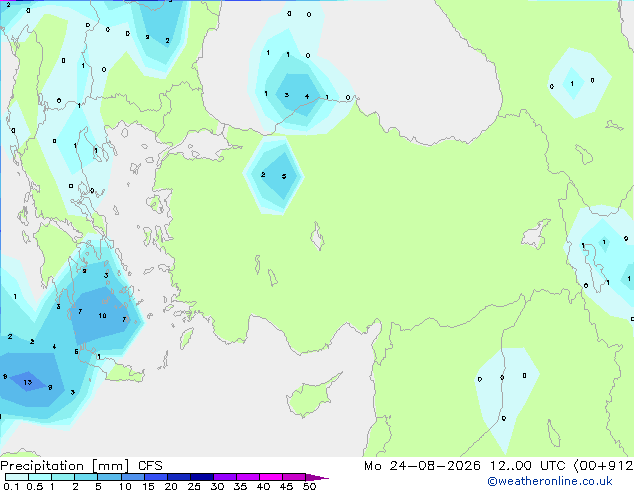This screenshot has width=634, height=490.
Task: Select the dark navy 25–30 legend swatch
Action: 202,477
